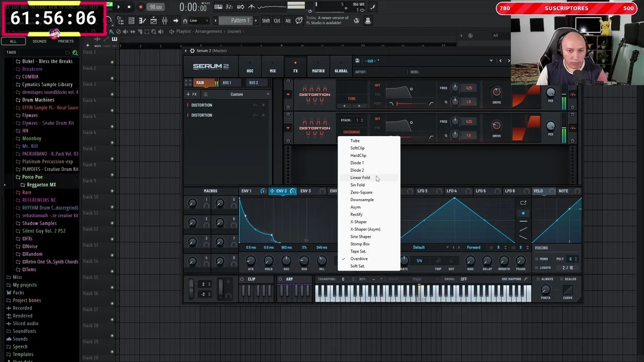Collapse the first Distortion module red arrow
The image size is (644, 362).
288,95
